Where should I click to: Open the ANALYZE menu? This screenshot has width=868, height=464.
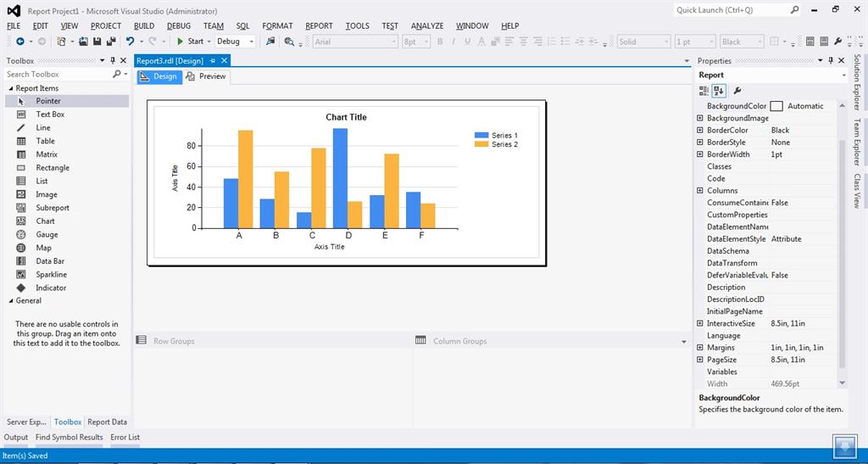(427, 26)
